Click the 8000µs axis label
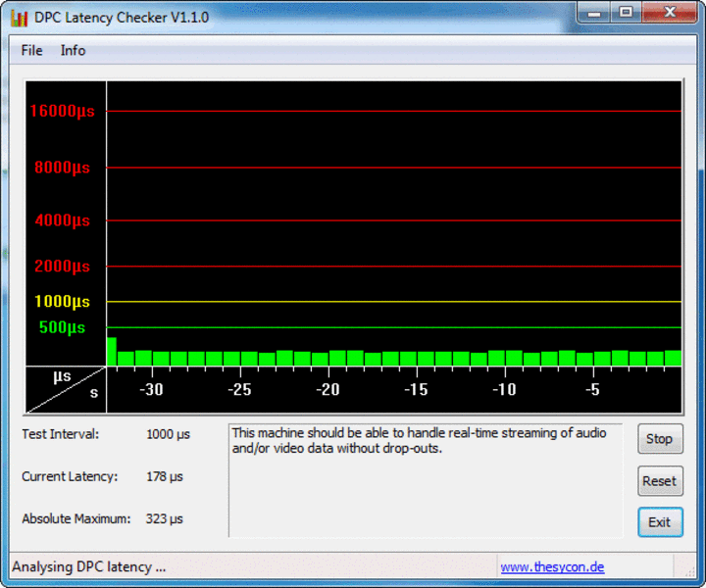706x588 pixels. pos(62,168)
